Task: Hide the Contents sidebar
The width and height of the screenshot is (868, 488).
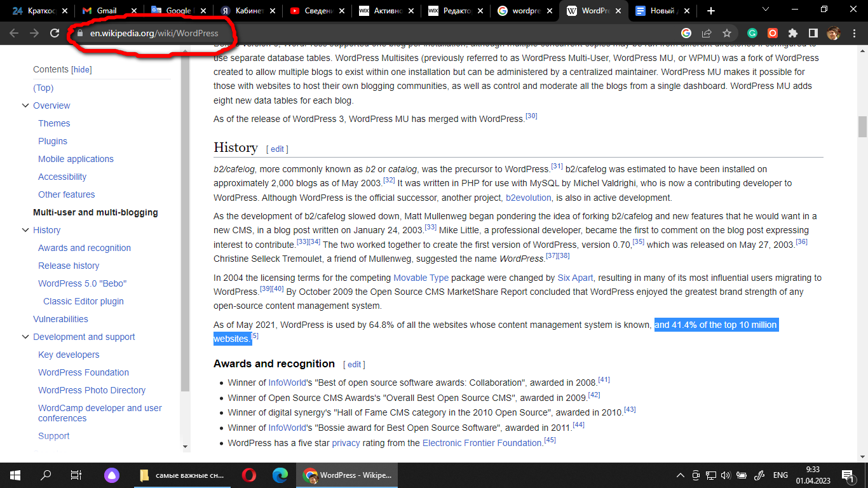Action: coord(81,70)
